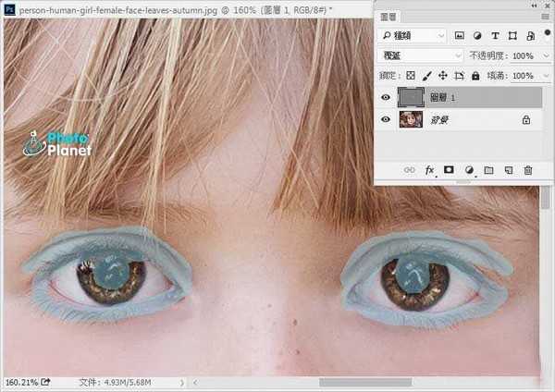Hide Layer 1 with its eye icon

(386, 97)
